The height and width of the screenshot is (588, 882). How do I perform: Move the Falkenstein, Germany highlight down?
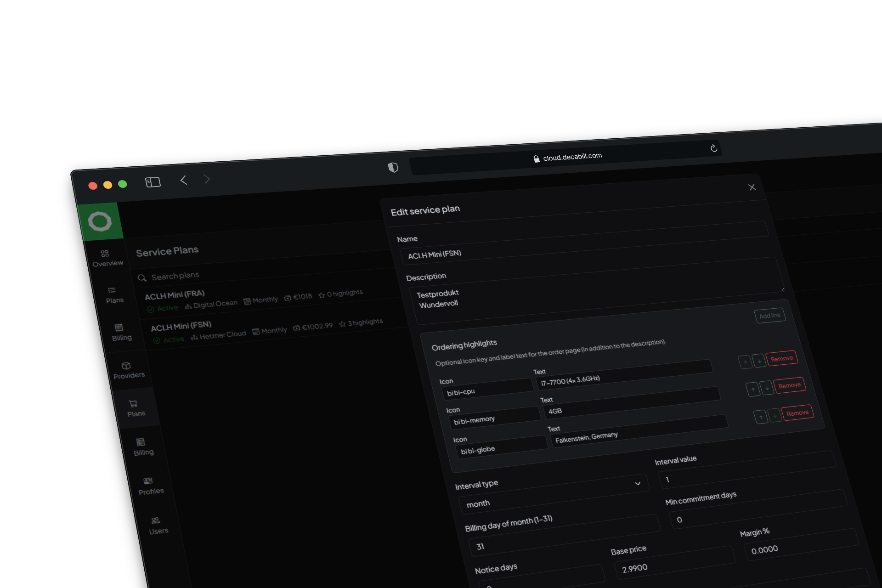coord(775,415)
